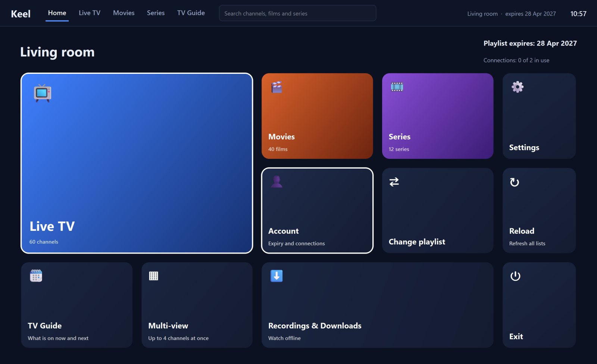Open the "Series" tile title
597x364 pixels.
point(400,137)
